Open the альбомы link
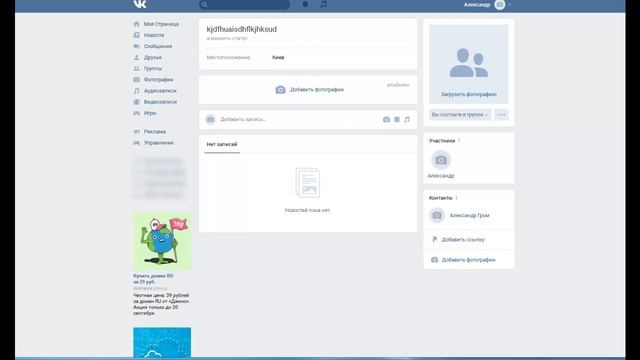Screen dimensions: 640x360 click(398, 85)
